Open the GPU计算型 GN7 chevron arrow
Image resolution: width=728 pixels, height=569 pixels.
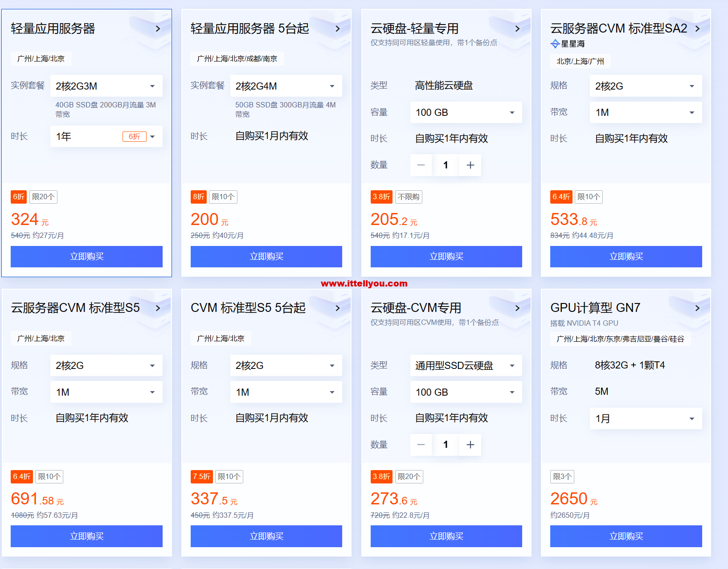click(697, 308)
